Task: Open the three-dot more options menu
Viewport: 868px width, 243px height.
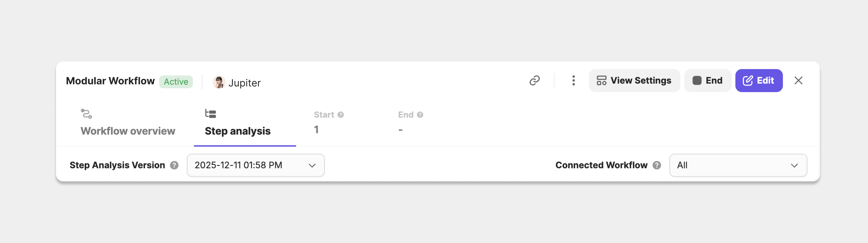Action: coord(574,80)
